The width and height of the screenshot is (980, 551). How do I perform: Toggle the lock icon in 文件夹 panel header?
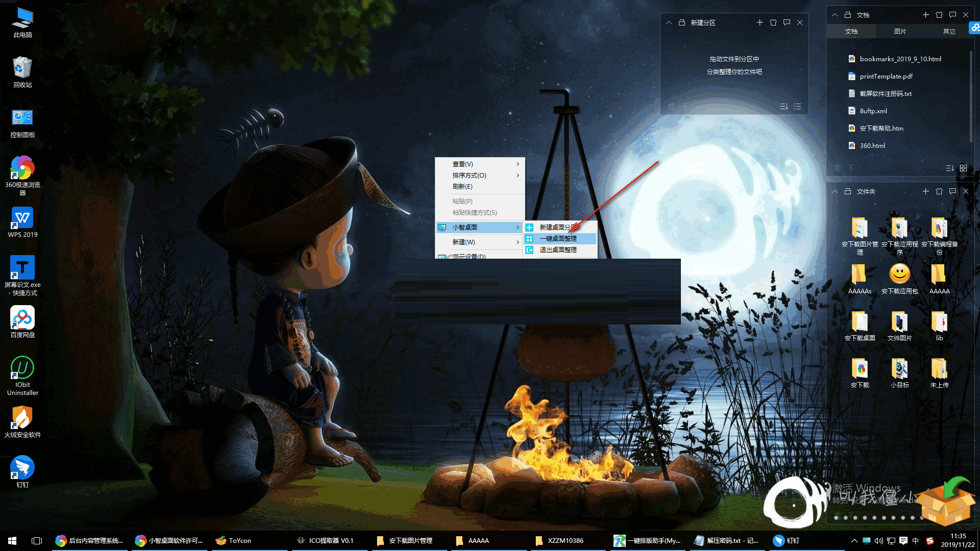848,191
